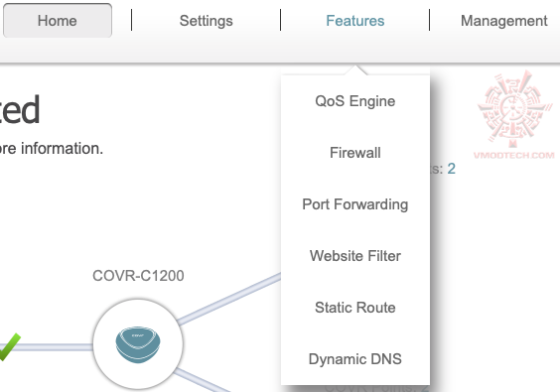Click the connected clients count 2
Screen dimensions: 560x392
point(451,169)
